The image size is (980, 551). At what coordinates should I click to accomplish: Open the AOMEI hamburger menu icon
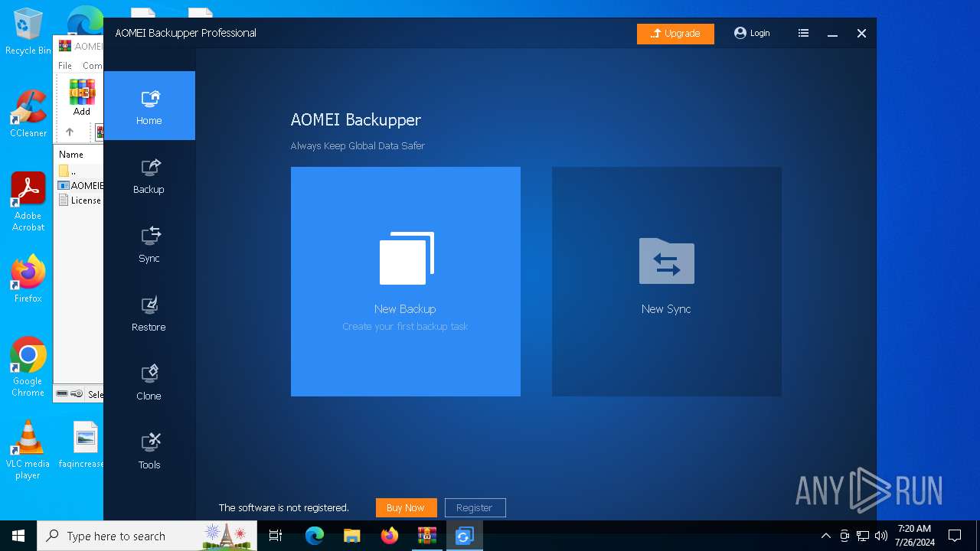pyautogui.click(x=803, y=33)
